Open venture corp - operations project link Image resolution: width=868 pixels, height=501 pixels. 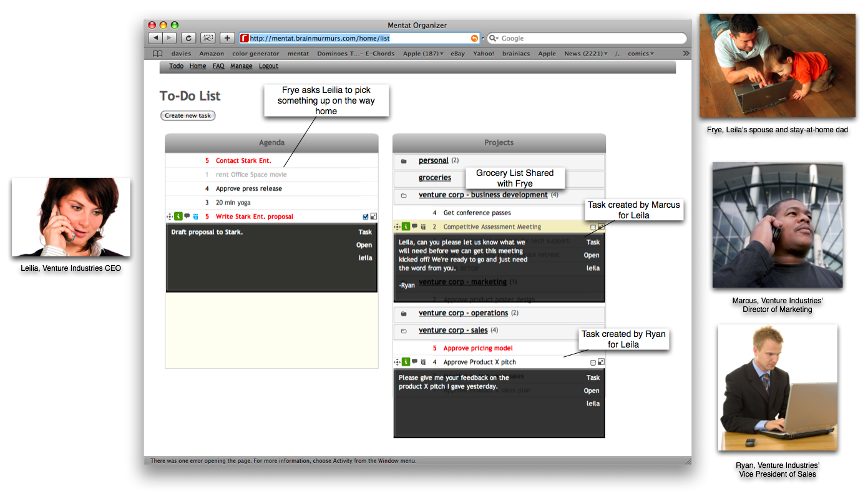(x=463, y=313)
